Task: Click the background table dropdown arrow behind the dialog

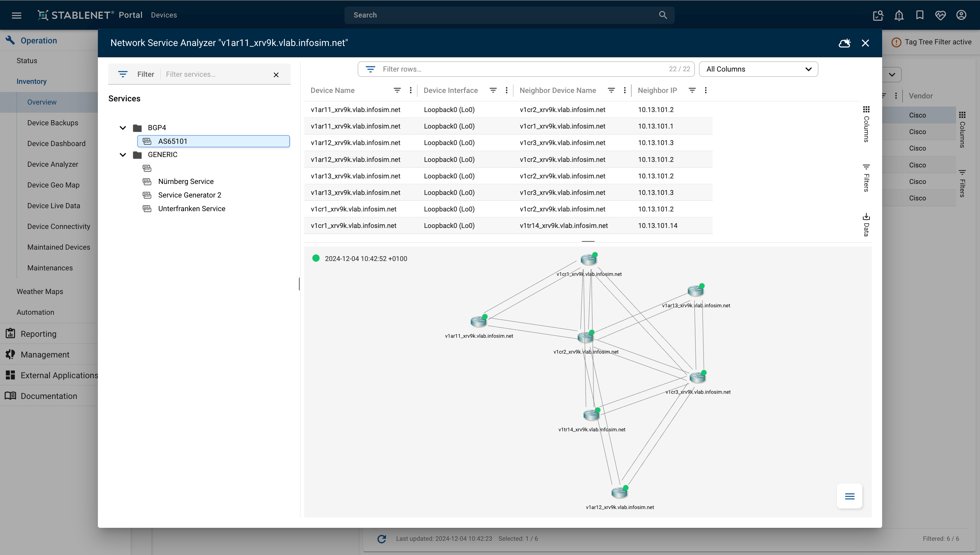Action: [x=892, y=75]
